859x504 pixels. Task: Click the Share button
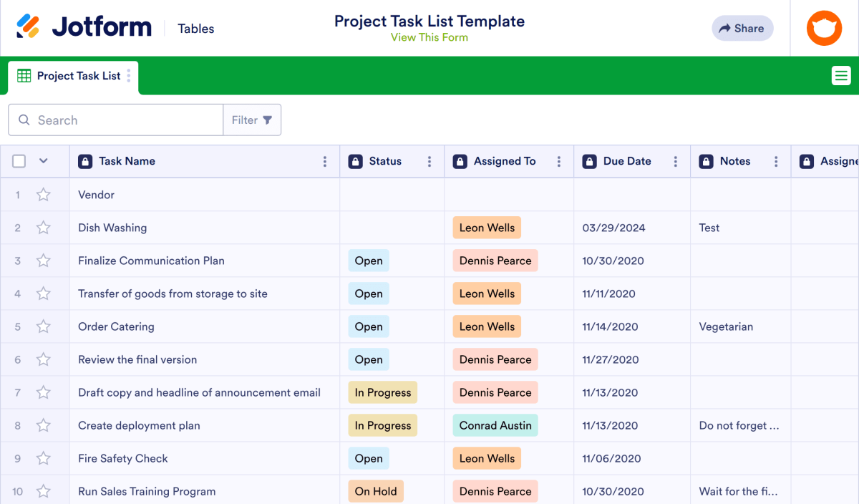tap(742, 28)
